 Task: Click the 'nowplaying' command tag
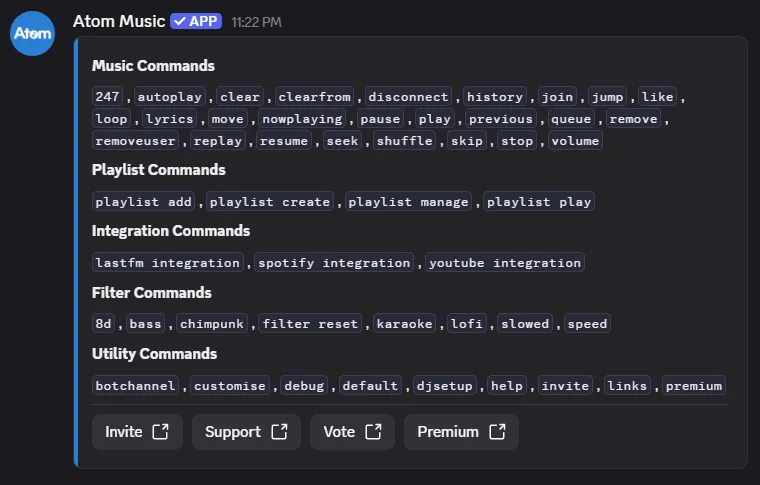pyautogui.click(x=302, y=119)
